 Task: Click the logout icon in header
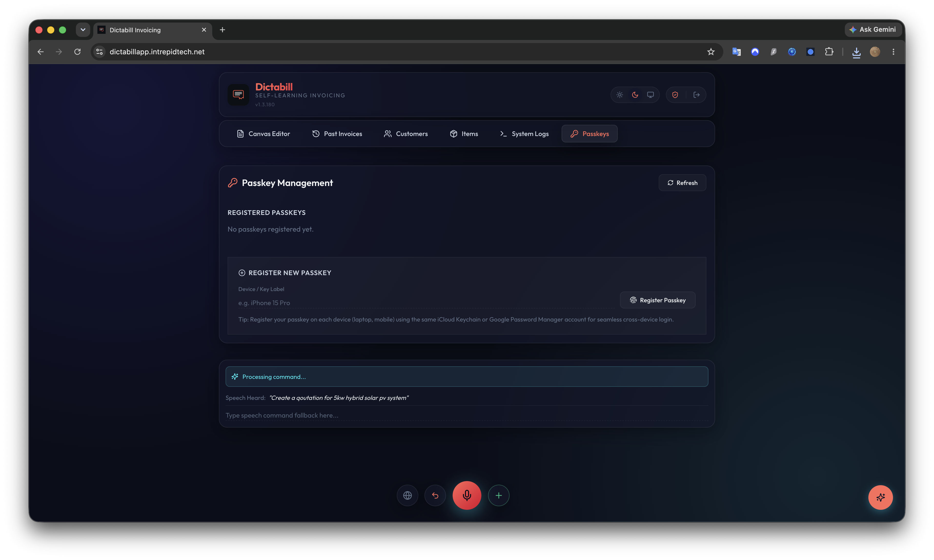(x=697, y=95)
